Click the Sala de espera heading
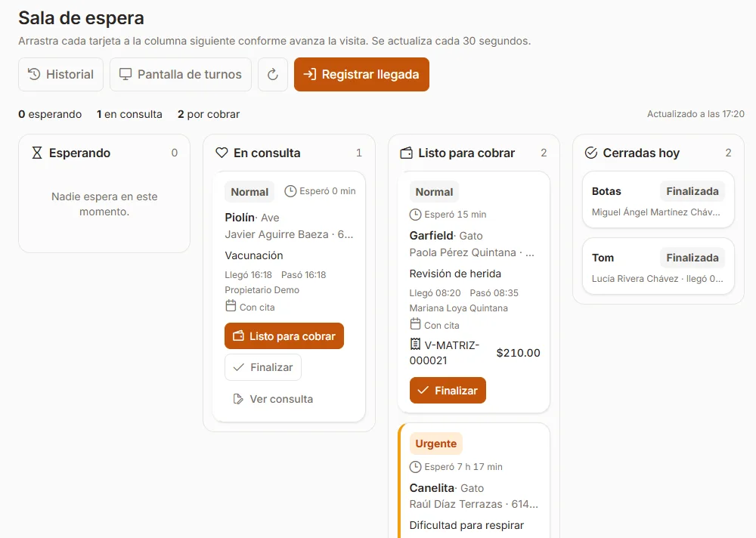 coord(81,18)
